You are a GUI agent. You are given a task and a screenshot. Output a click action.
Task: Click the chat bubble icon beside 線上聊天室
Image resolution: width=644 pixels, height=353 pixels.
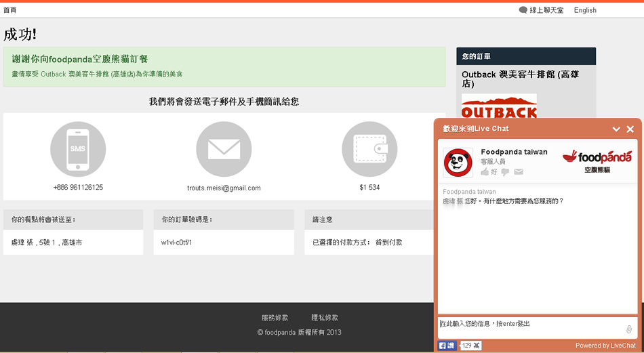(x=523, y=10)
